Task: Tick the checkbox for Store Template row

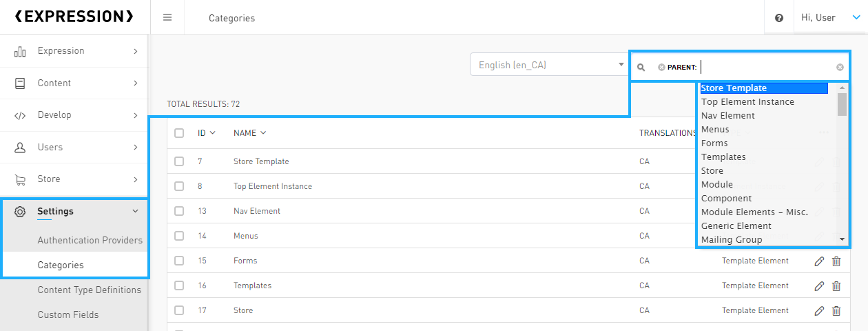Action: [179, 161]
